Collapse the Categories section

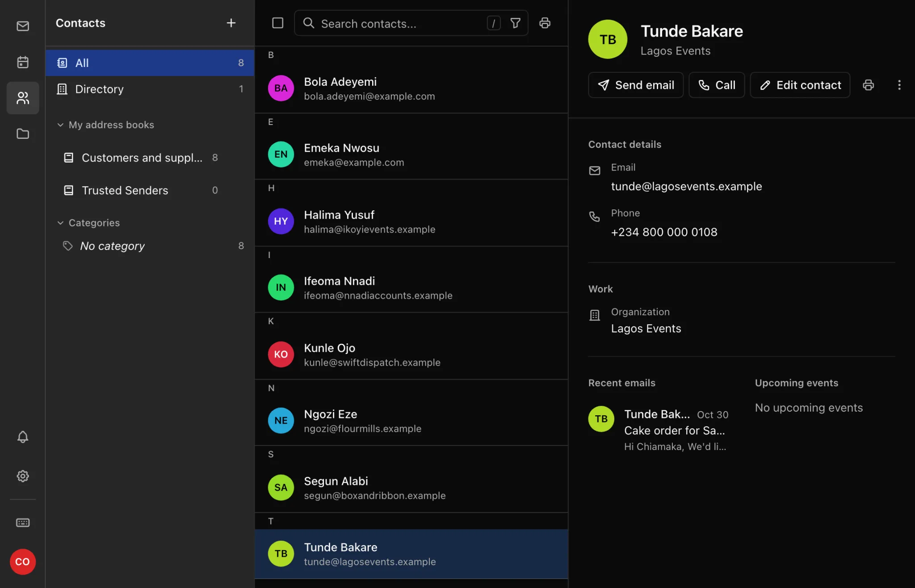pyautogui.click(x=88, y=223)
